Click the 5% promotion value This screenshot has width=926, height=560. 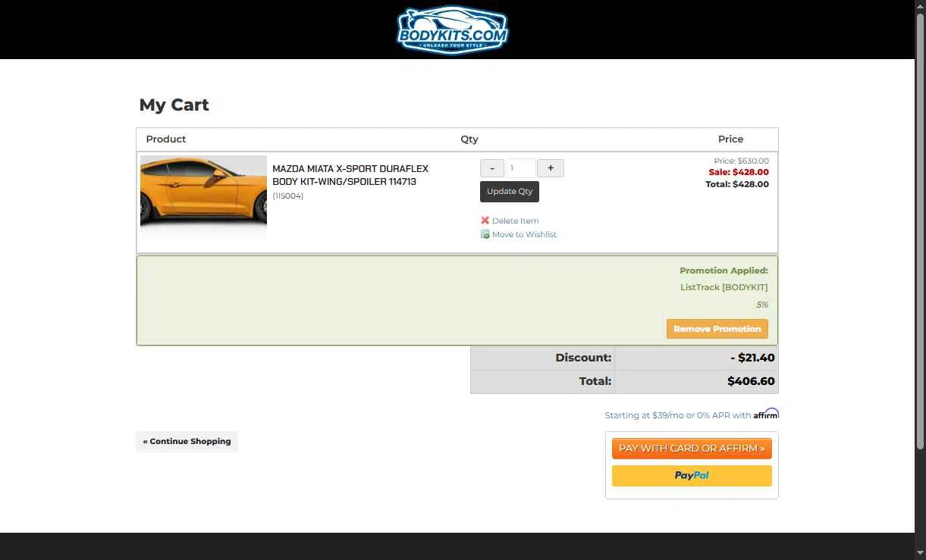click(x=762, y=305)
